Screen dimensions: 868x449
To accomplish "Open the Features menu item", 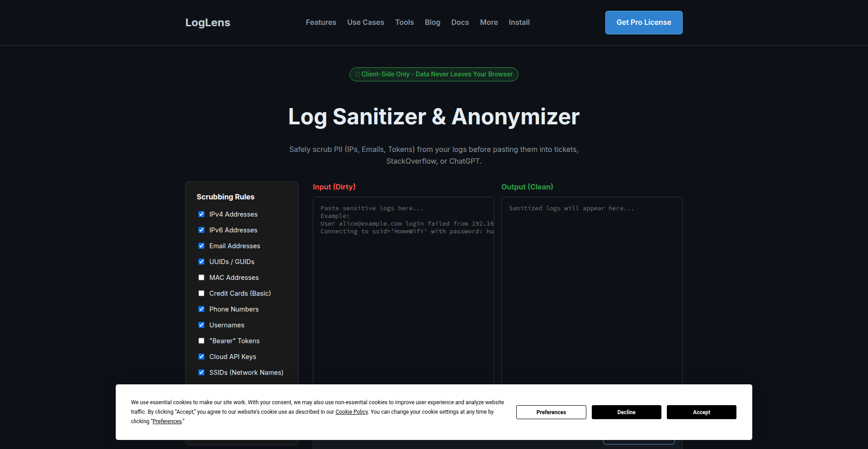I will (321, 23).
